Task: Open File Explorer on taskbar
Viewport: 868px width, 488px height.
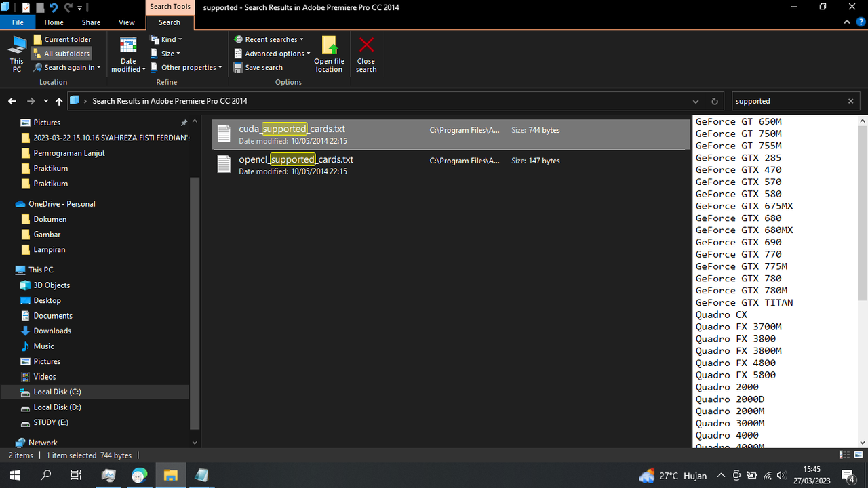Action: click(170, 475)
